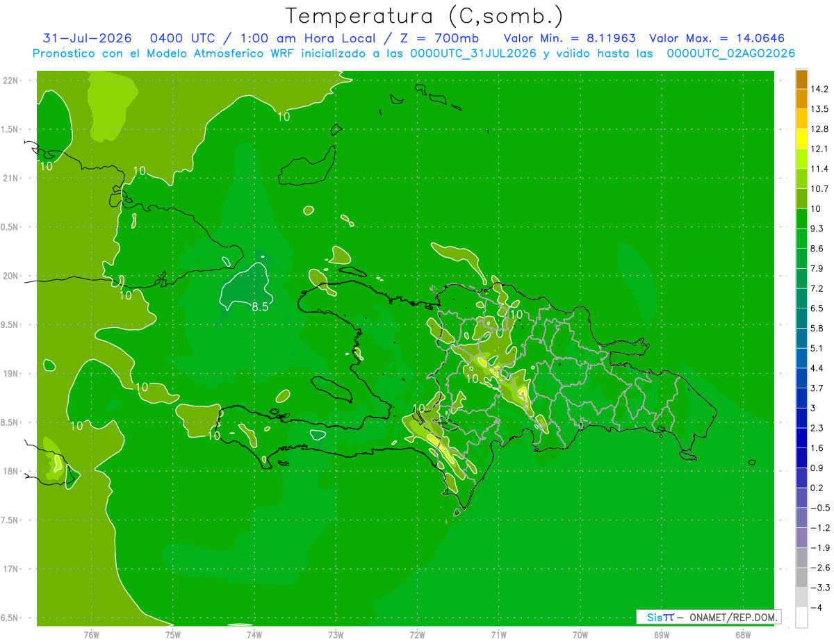Screen dimensions: 834x644
Task: Click the 14.2 color scale label
Action: tap(820, 89)
